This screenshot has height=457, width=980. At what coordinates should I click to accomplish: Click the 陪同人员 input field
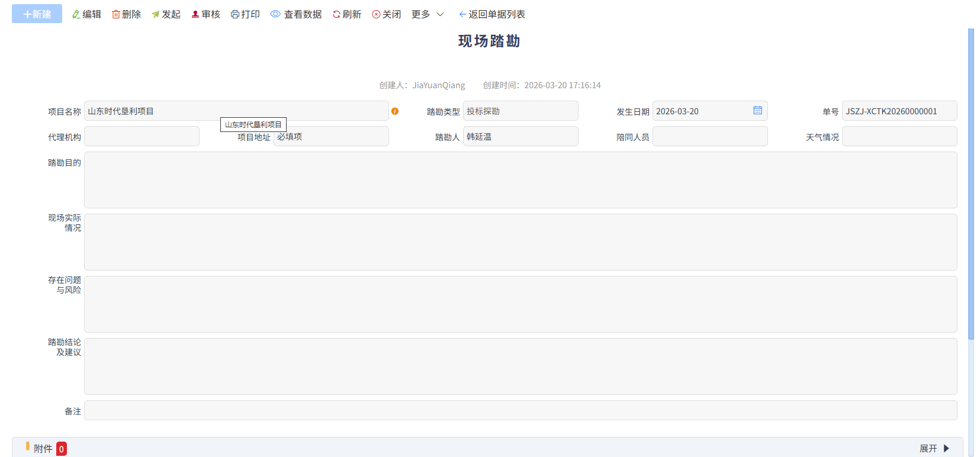coord(710,136)
